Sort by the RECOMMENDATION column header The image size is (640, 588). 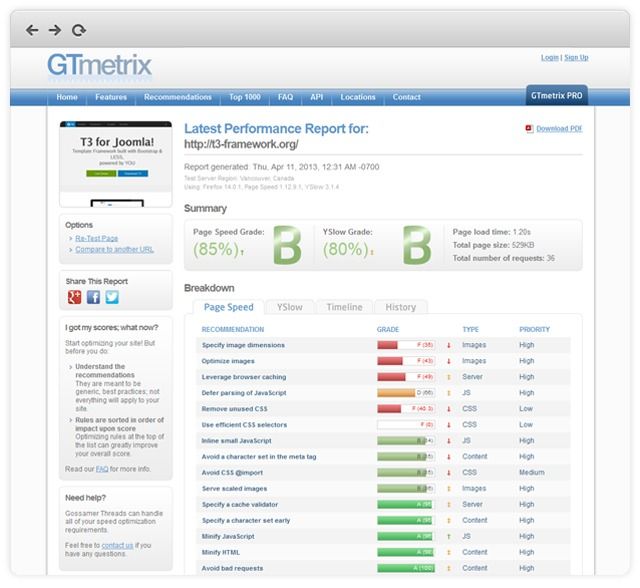click(x=233, y=329)
